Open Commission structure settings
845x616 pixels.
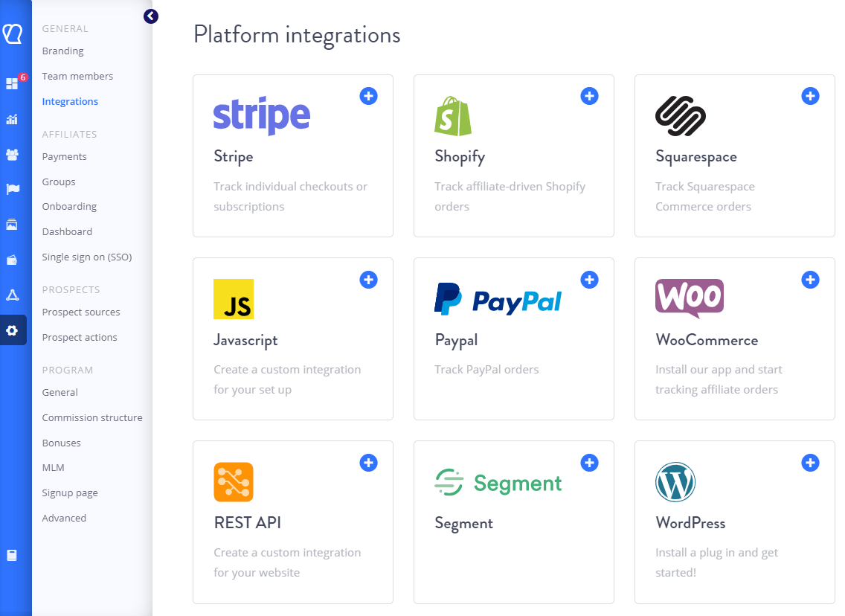92,418
